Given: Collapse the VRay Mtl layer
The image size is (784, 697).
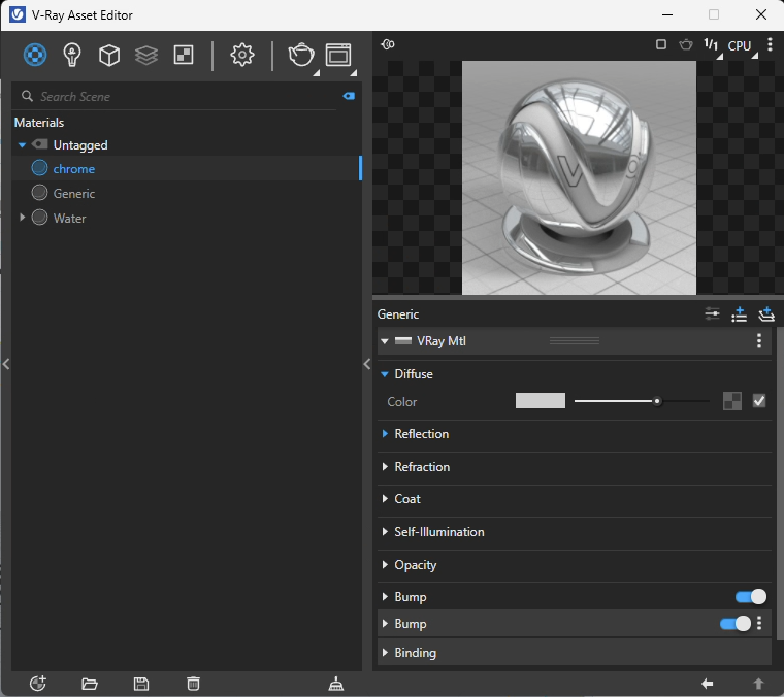Looking at the screenshot, I should 385,341.
